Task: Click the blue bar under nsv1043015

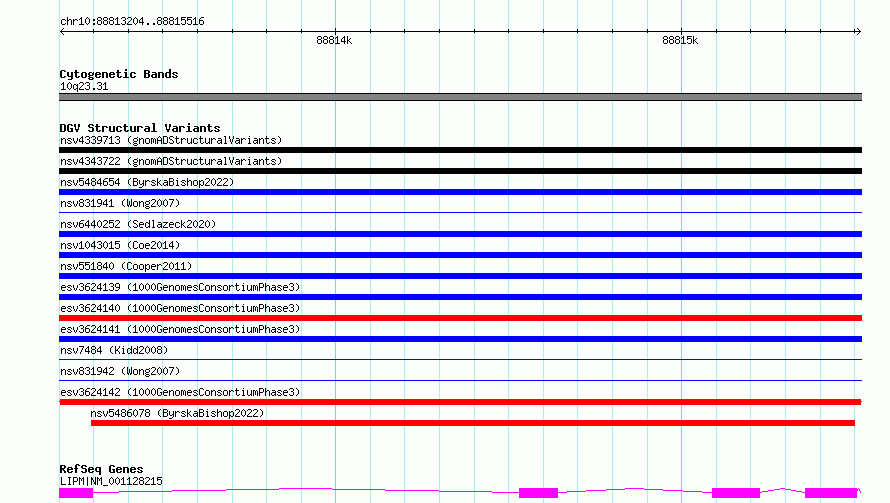Action: (460, 255)
